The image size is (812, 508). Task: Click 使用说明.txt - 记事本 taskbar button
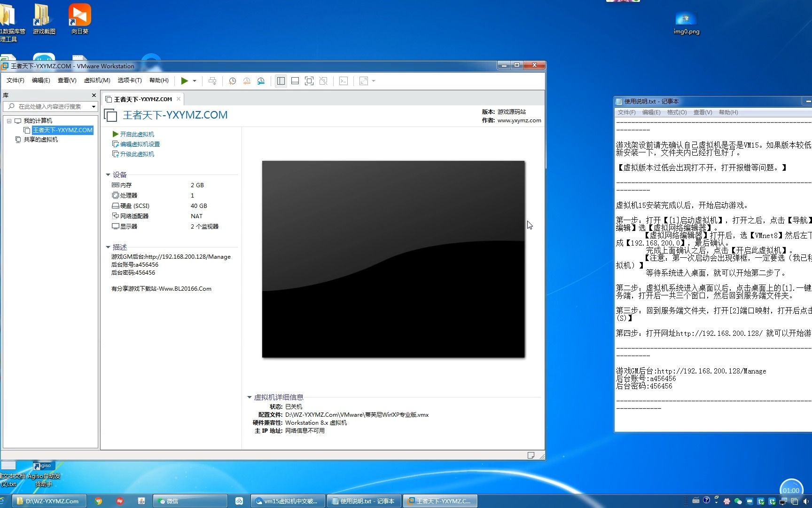[x=363, y=501]
